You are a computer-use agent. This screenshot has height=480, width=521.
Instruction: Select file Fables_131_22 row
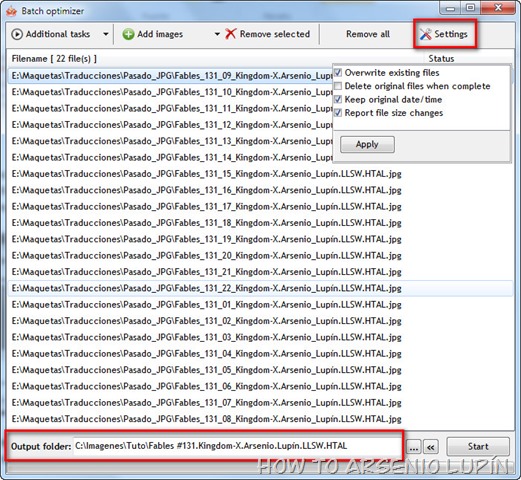click(260, 288)
